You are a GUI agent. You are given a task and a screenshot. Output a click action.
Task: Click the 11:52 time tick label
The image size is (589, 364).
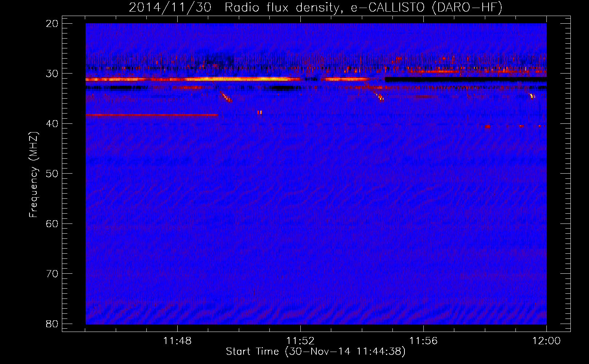click(300, 341)
